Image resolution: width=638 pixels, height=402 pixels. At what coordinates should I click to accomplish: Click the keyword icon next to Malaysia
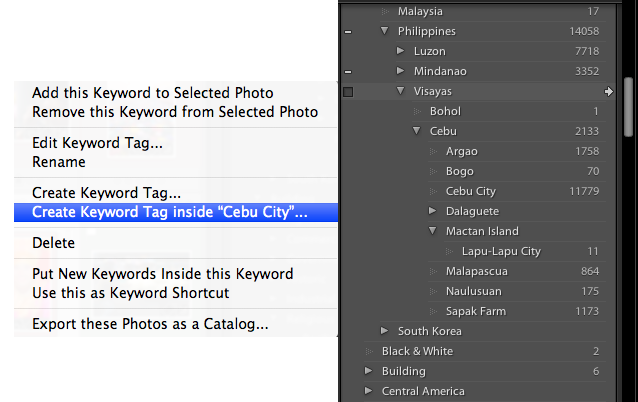[385, 11]
